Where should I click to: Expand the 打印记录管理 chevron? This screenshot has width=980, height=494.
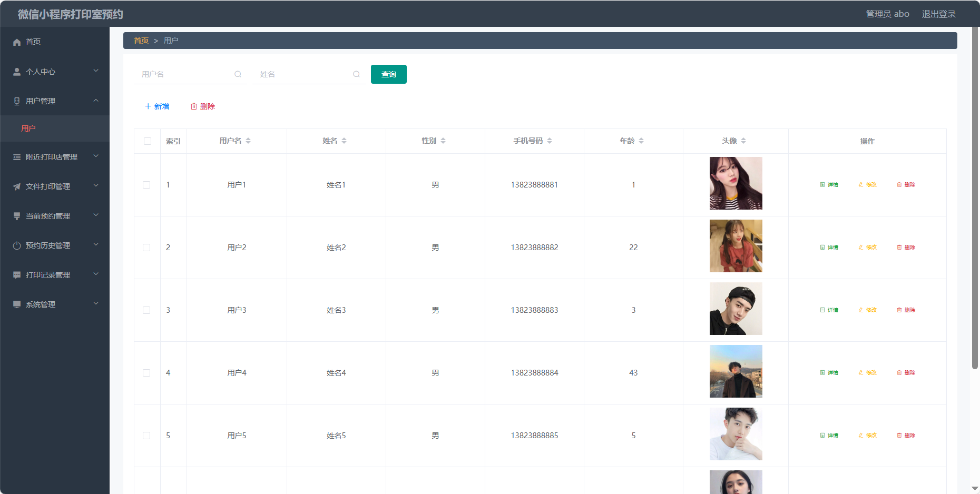pos(96,274)
